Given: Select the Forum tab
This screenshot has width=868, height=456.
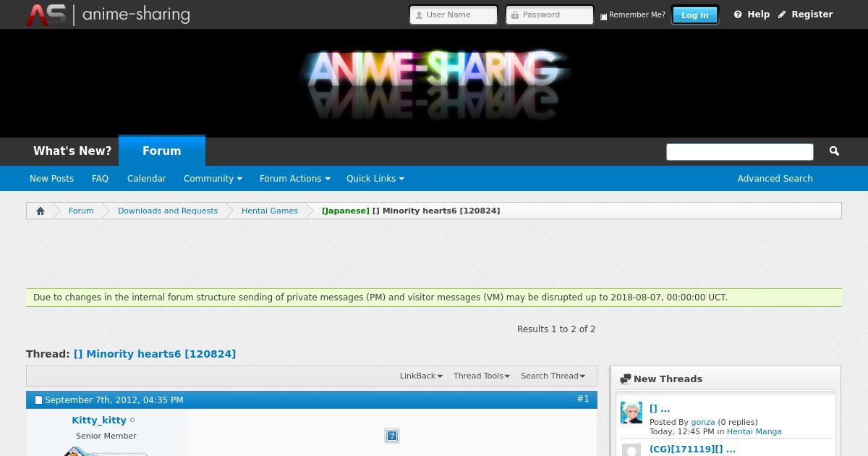Looking at the screenshot, I should (x=162, y=151).
